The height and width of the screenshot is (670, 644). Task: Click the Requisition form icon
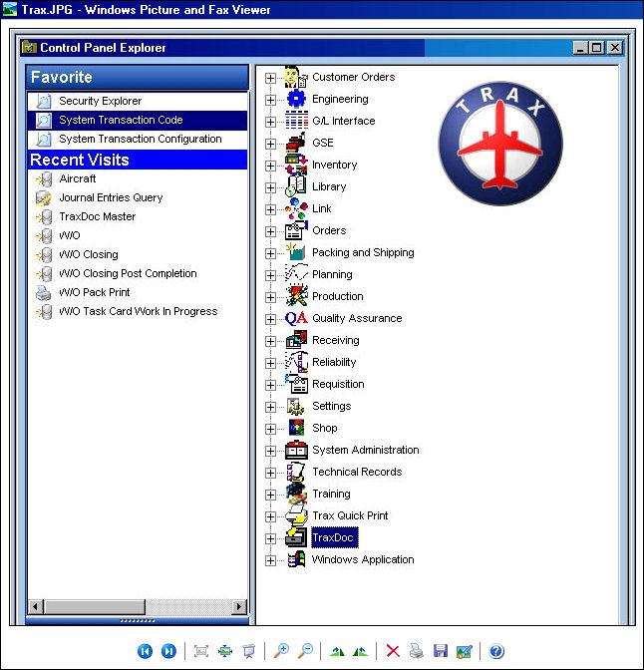(x=296, y=384)
